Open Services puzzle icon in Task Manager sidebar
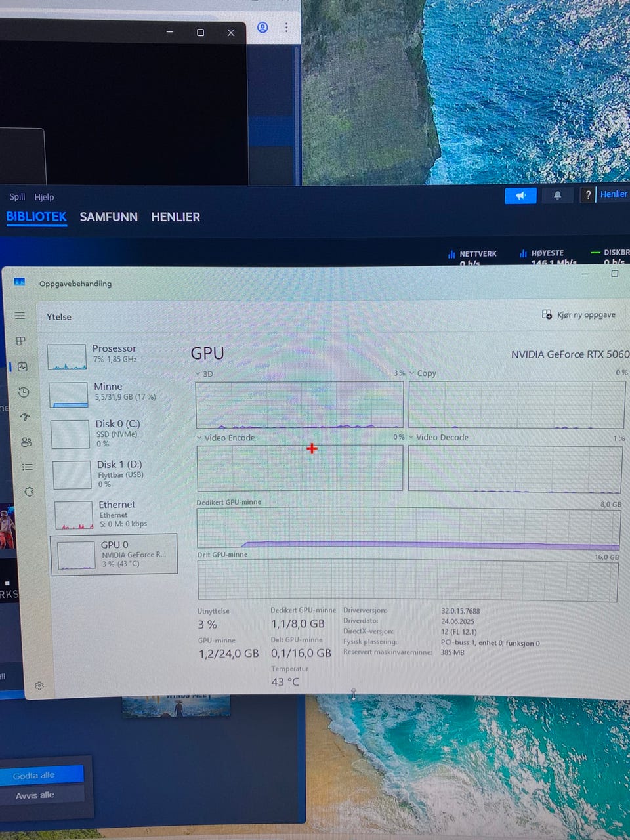The height and width of the screenshot is (840, 630). pos(29,492)
